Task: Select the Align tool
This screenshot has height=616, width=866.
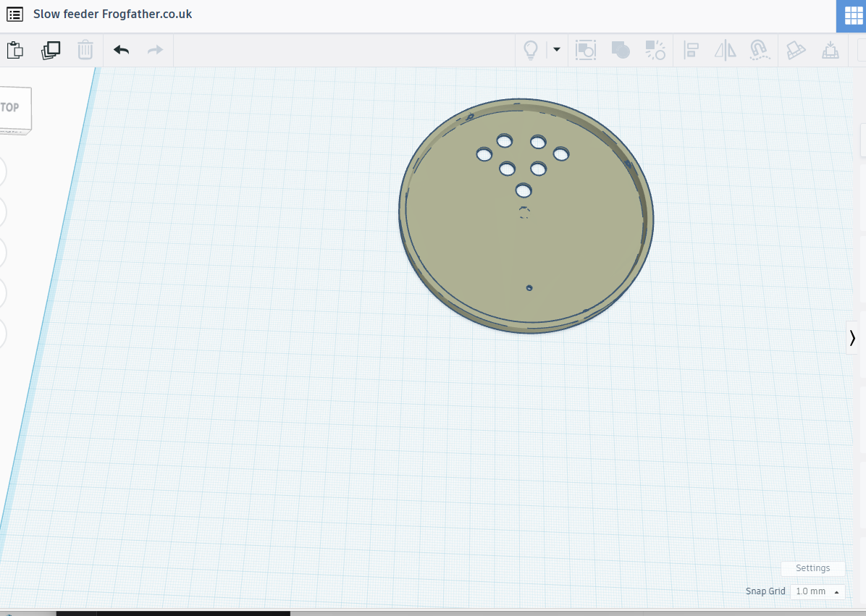Action: (x=691, y=50)
